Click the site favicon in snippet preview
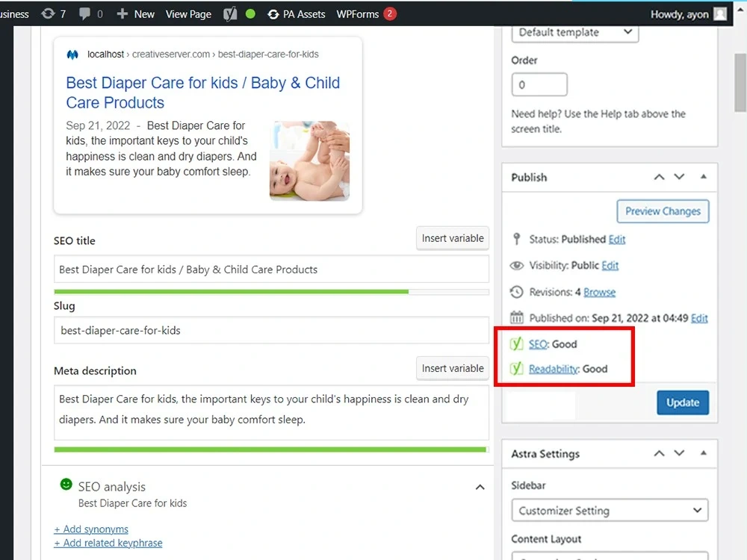Screen dimensions: 747x560 pos(72,55)
